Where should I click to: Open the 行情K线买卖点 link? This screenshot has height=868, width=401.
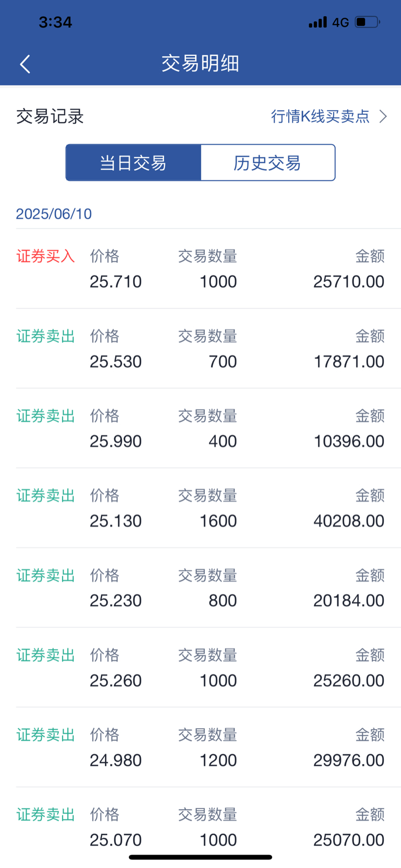(320, 116)
